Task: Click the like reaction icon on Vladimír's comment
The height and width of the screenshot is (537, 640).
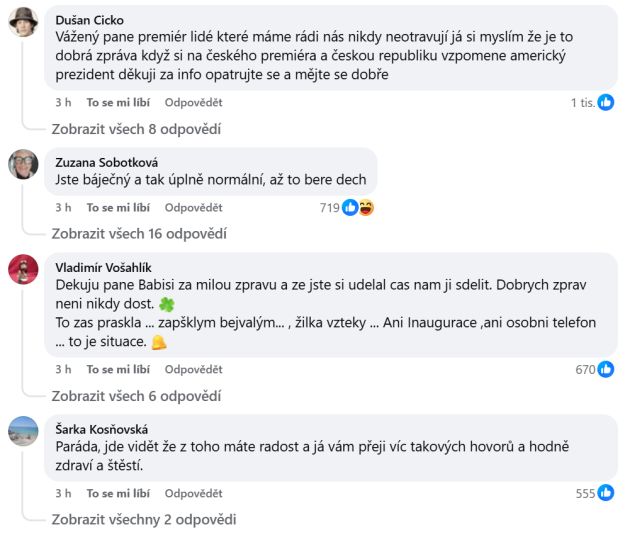Action: (606, 370)
